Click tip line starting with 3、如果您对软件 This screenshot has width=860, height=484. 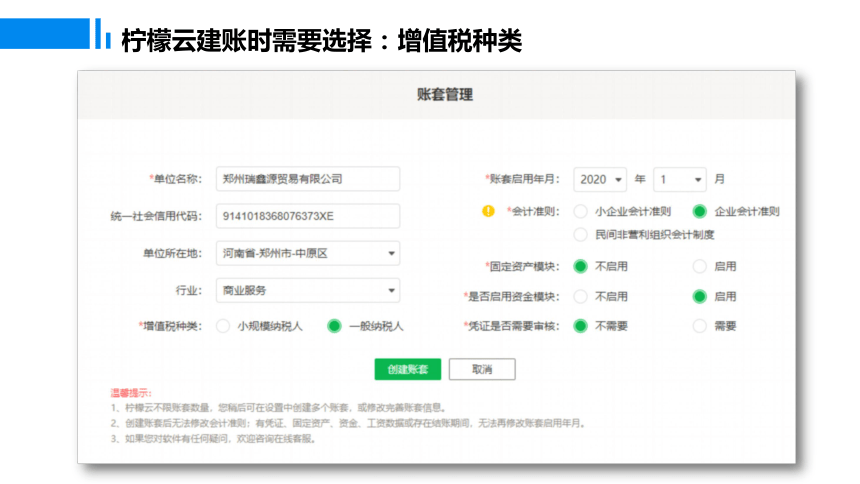pyautogui.click(x=213, y=438)
